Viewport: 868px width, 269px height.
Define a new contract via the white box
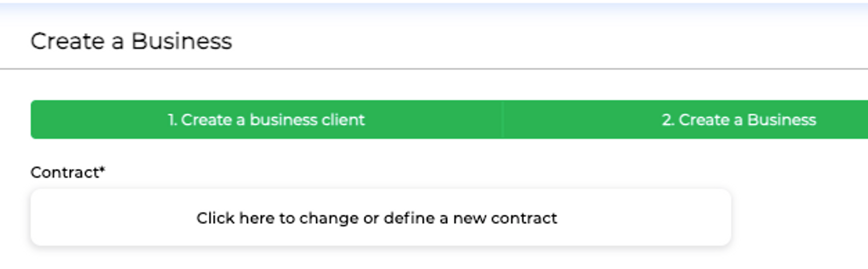(380, 217)
